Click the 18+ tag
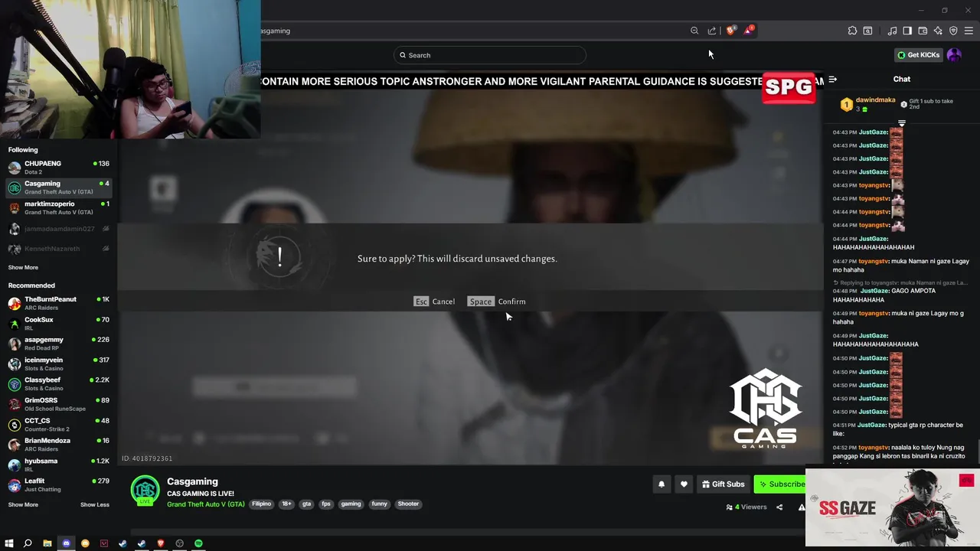980x551 pixels. point(286,504)
